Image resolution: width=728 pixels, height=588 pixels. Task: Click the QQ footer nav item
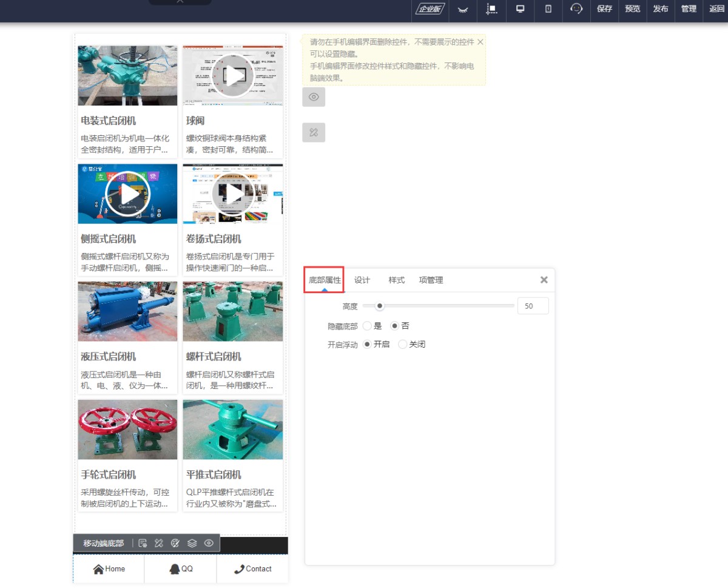[x=181, y=569]
